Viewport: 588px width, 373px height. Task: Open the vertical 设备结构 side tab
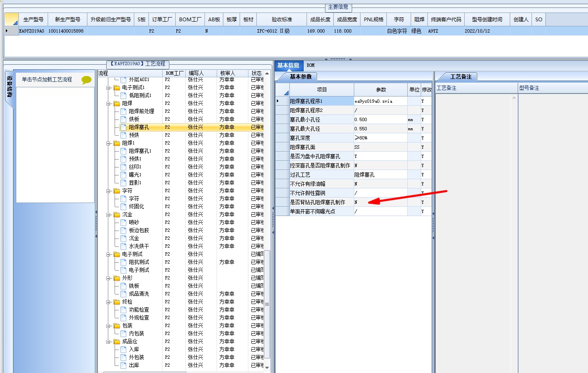click(x=9, y=87)
